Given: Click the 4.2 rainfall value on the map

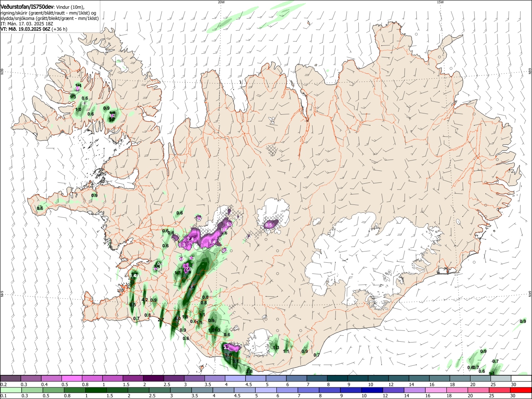Looking at the screenshot, I should click(x=145, y=300).
